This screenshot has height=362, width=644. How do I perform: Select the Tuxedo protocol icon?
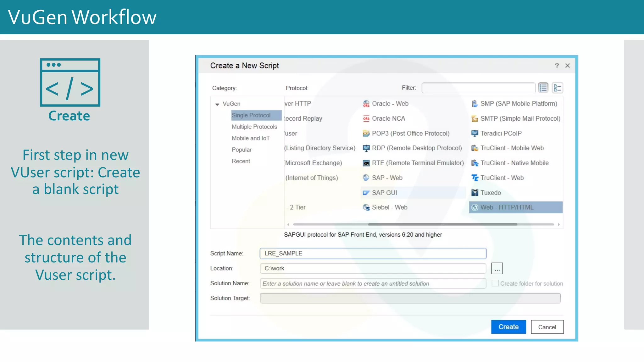click(475, 193)
